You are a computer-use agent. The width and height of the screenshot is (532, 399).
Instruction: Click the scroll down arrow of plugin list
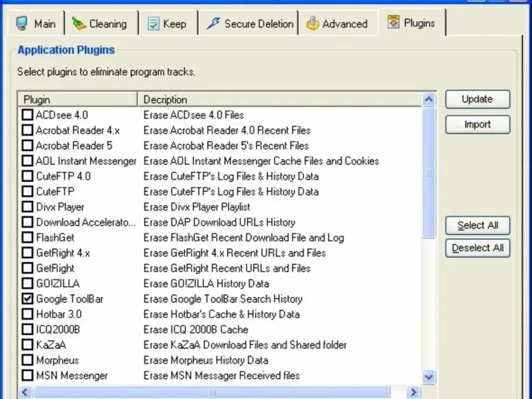point(429,376)
